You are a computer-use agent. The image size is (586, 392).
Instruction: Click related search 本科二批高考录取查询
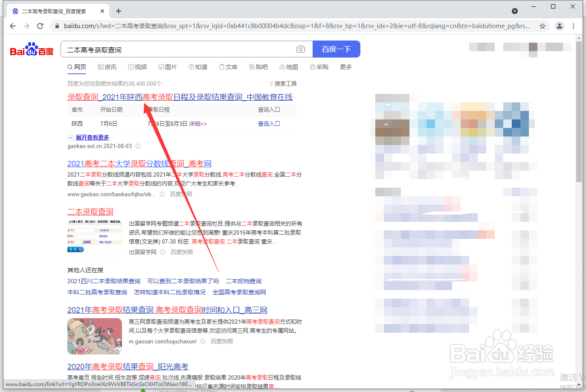coord(97,292)
